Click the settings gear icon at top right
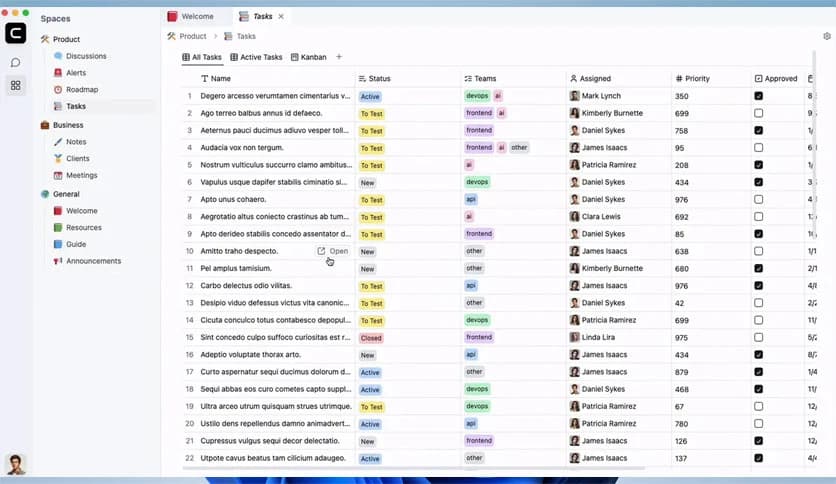The image size is (836, 484). pos(826,36)
